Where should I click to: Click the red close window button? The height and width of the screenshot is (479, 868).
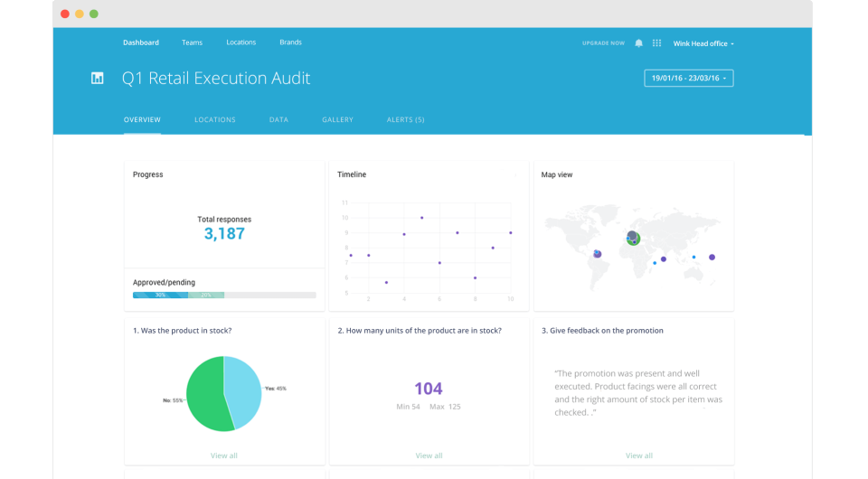[x=65, y=14]
